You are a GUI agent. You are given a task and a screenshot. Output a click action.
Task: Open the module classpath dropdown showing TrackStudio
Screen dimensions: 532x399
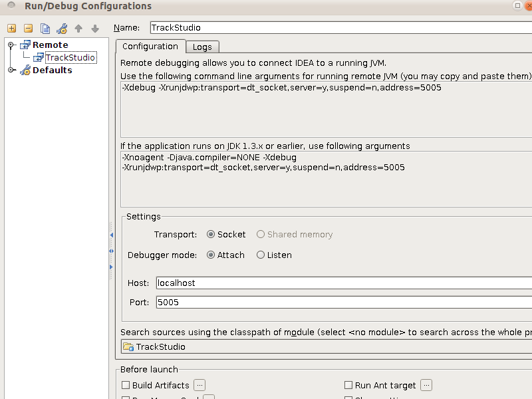point(327,346)
